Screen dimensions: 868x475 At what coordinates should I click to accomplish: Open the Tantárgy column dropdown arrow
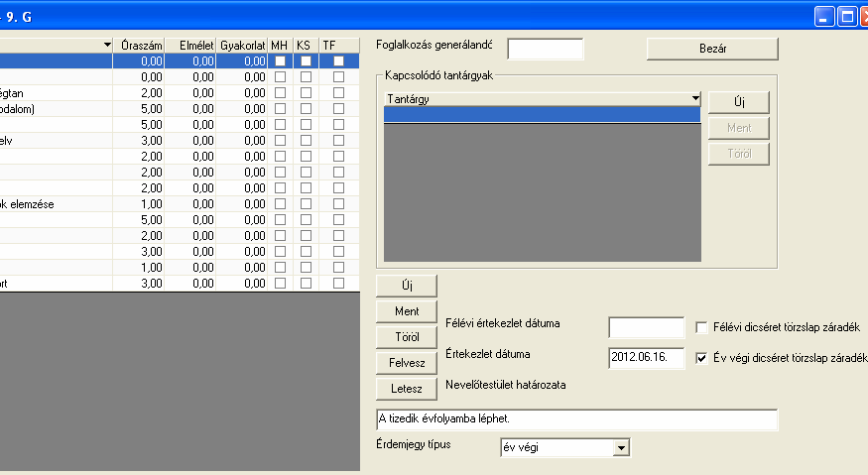[x=695, y=98]
